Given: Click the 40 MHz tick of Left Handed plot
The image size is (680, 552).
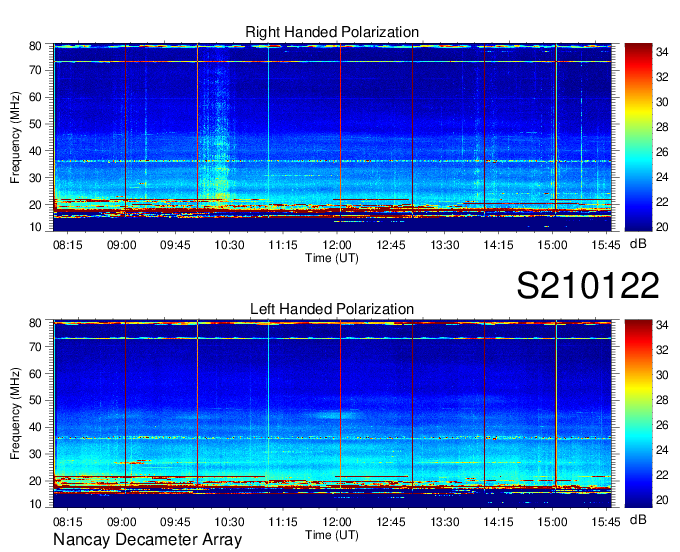Looking at the screenshot, I should [x=35, y=428].
